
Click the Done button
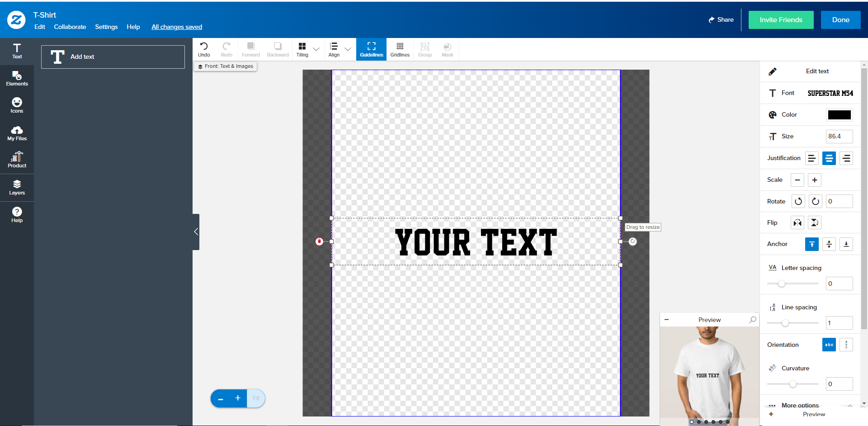(x=840, y=20)
